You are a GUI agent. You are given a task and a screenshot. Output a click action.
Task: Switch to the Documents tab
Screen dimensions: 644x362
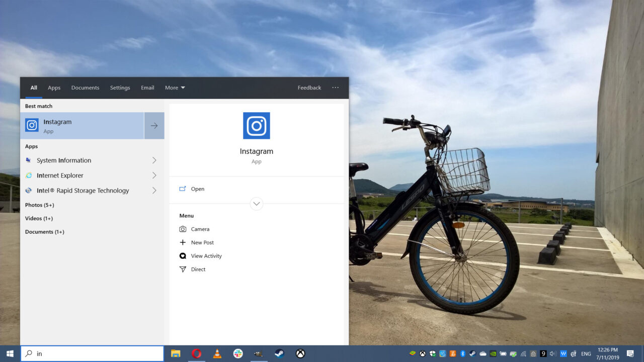click(x=85, y=87)
